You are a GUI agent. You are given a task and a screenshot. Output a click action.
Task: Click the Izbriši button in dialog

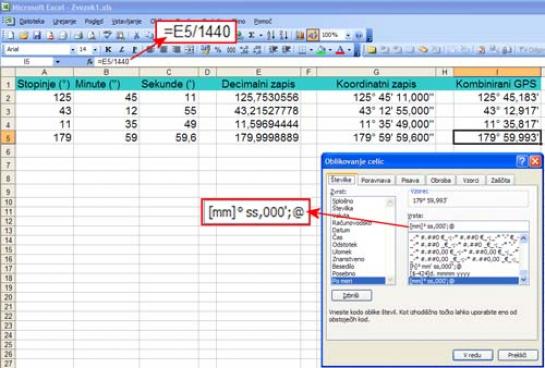[351, 295]
